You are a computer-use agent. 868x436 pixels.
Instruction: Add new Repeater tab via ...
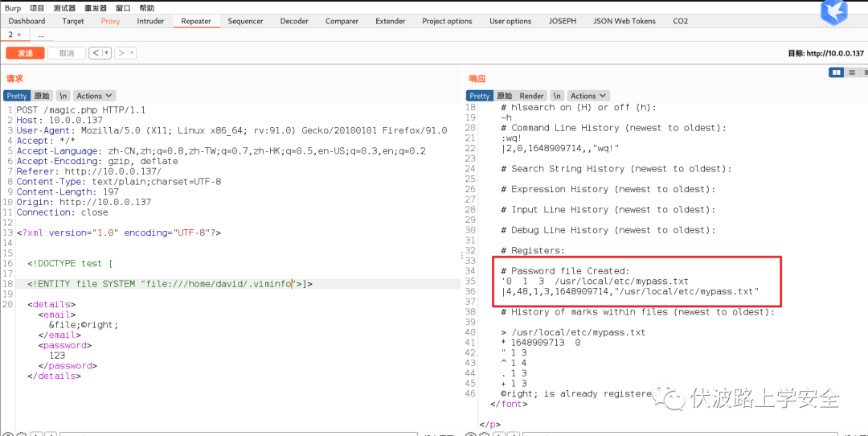pos(42,35)
